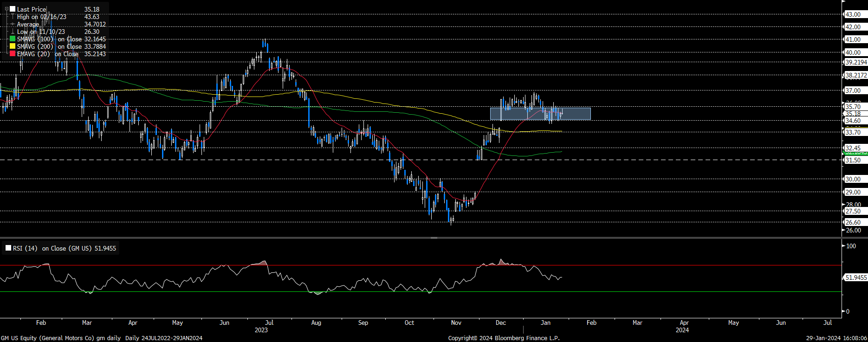Click the 100 label on the RSI axis

point(851,246)
